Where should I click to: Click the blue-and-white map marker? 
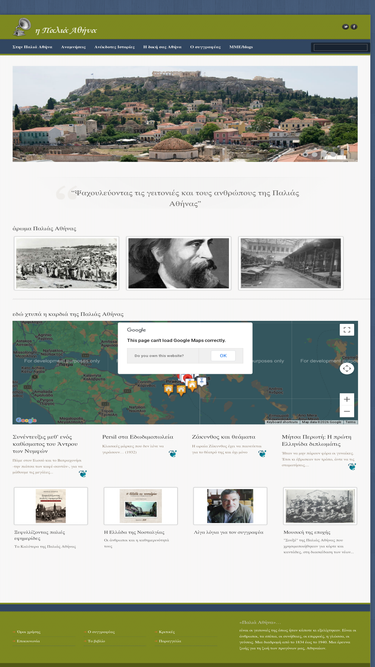click(x=202, y=381)
